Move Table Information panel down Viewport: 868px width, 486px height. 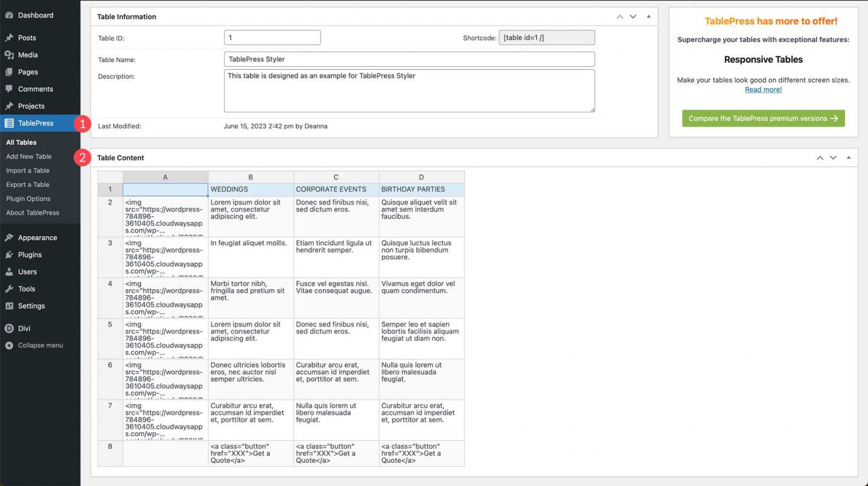633,16
